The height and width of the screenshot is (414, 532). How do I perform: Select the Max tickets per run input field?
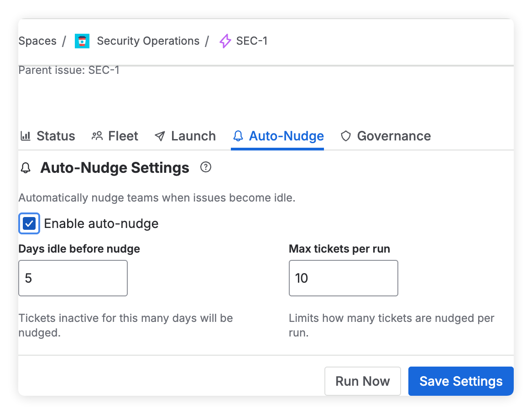click(343, 278)
